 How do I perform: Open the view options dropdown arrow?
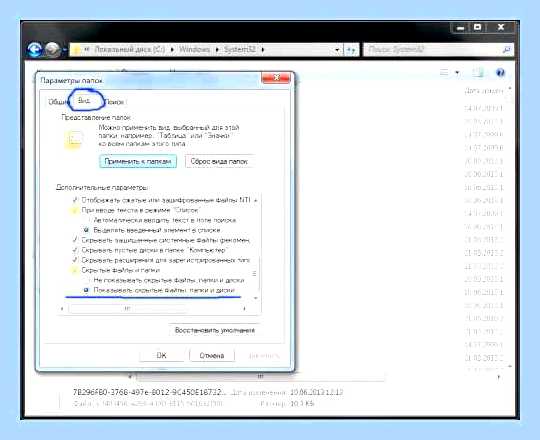457,73
